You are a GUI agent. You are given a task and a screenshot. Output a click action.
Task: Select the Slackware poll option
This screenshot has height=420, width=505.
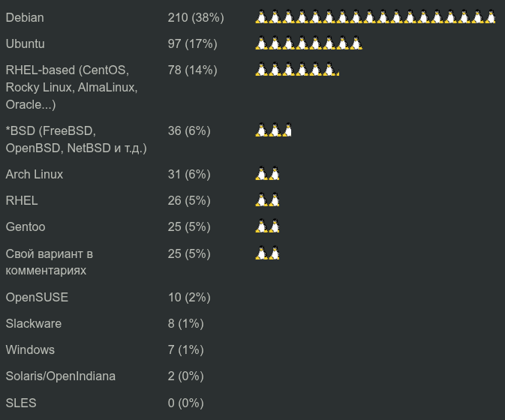point(34,323)
